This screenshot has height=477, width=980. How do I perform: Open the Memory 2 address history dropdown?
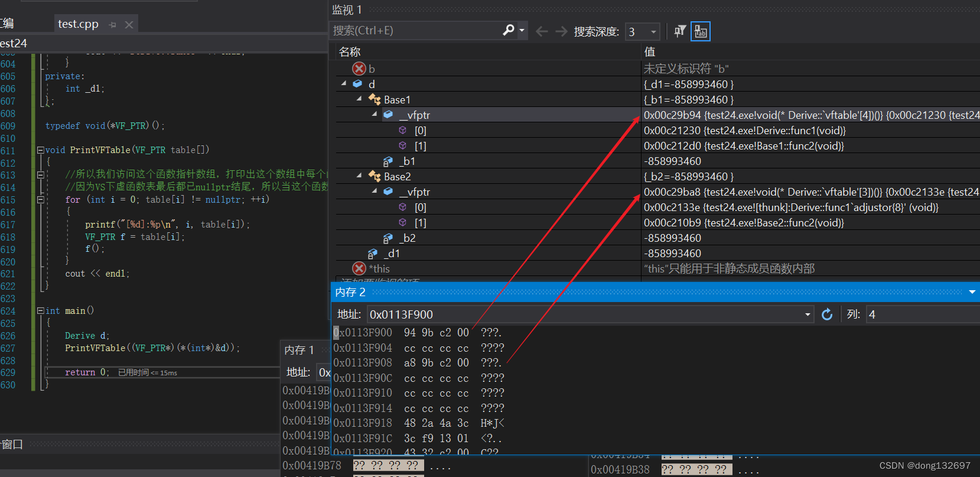pos(808,314)
